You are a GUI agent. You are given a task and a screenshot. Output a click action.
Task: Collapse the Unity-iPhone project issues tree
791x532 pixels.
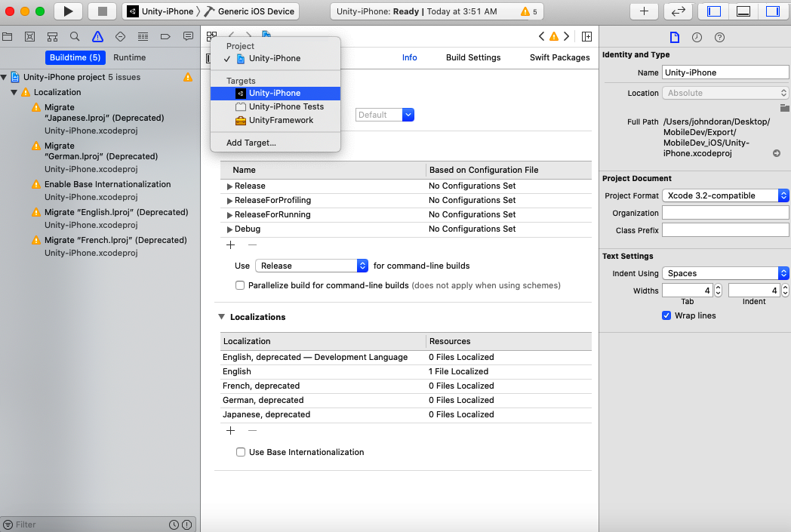pos(4,77)
